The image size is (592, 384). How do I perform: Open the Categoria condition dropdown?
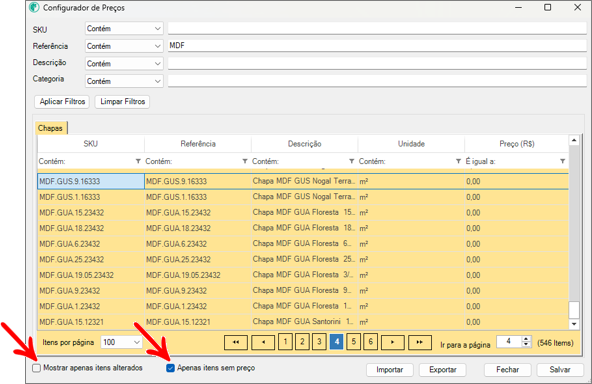click(124, 81)
